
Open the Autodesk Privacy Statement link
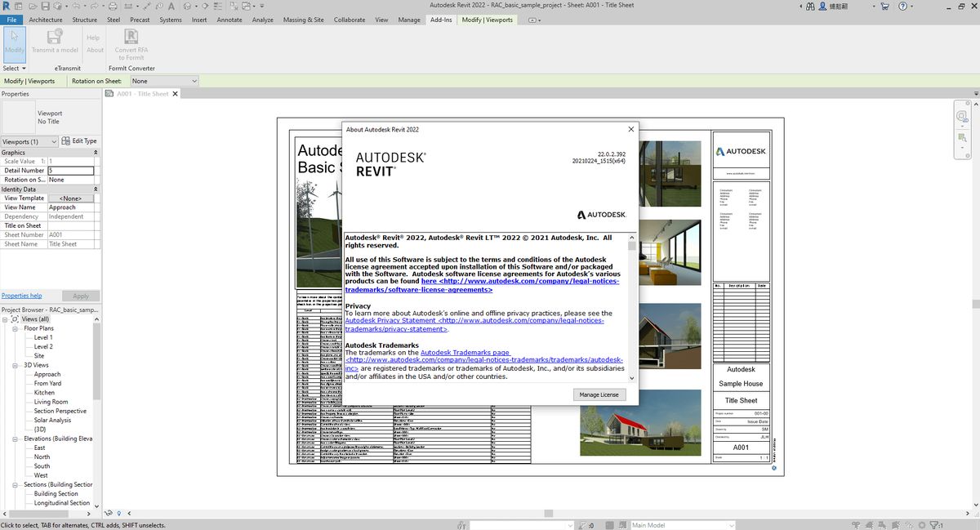[474, 325]
